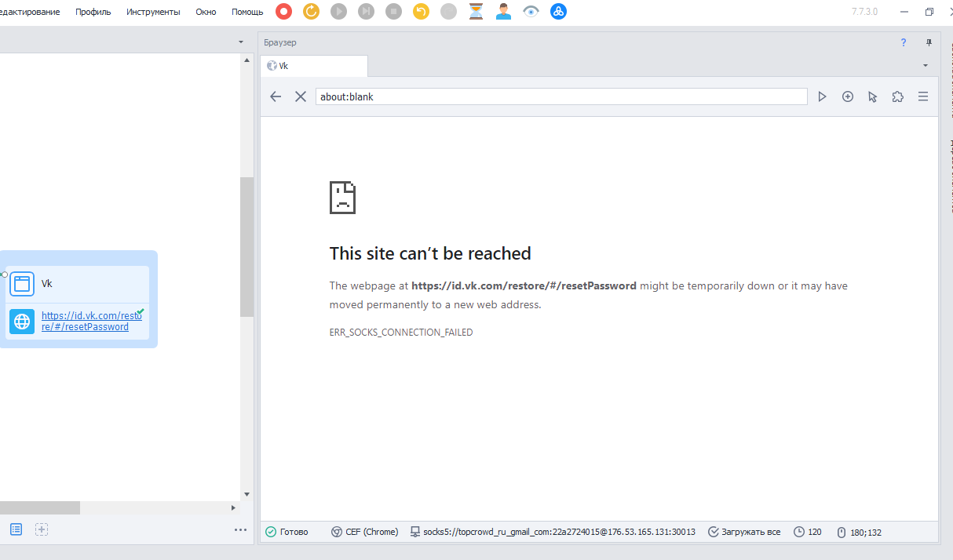This screenshot has height=560, width=953.
Task: Expand the left panel dropdown arrow
Action: pos(240,42)
